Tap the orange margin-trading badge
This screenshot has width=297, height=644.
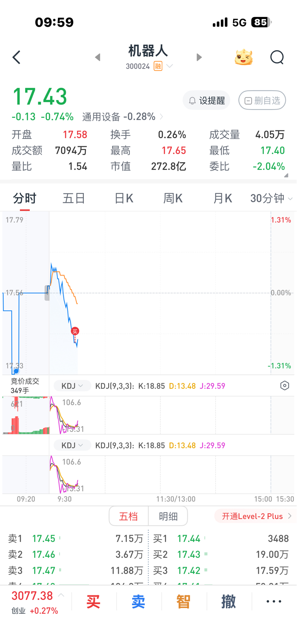click(x=158, y=66)
